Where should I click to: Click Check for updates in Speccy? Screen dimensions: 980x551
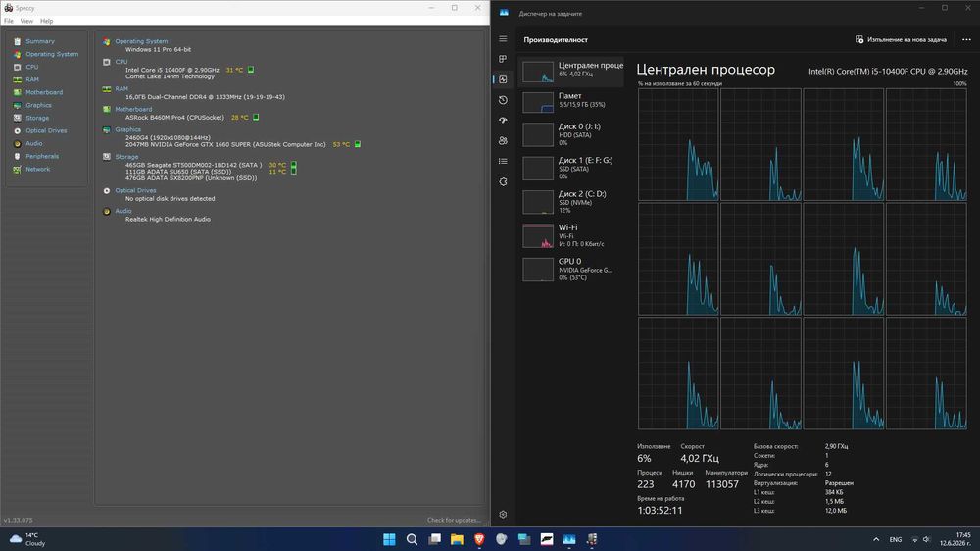(x=454, y=520)
